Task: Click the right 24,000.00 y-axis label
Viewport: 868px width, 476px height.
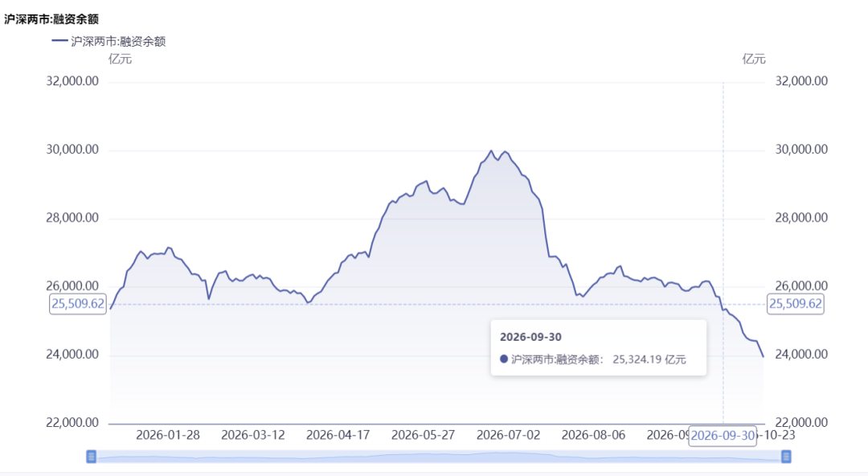Action: point(801,354)
